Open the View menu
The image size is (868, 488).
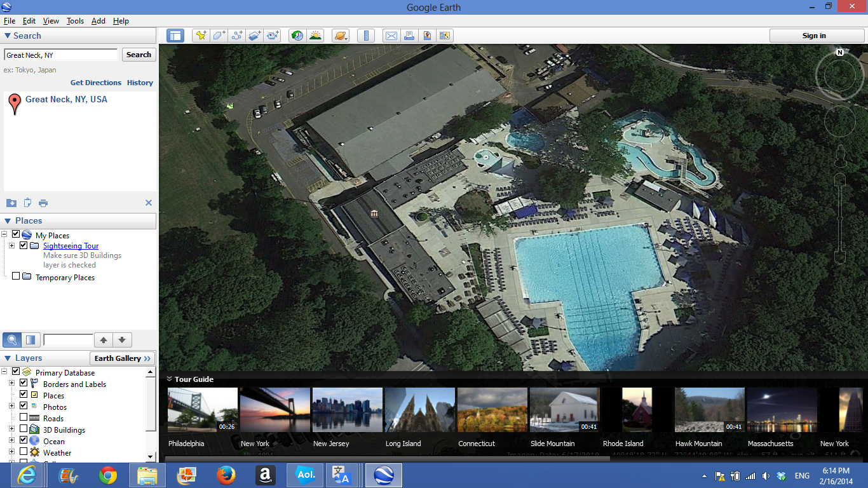coord(51,21)
